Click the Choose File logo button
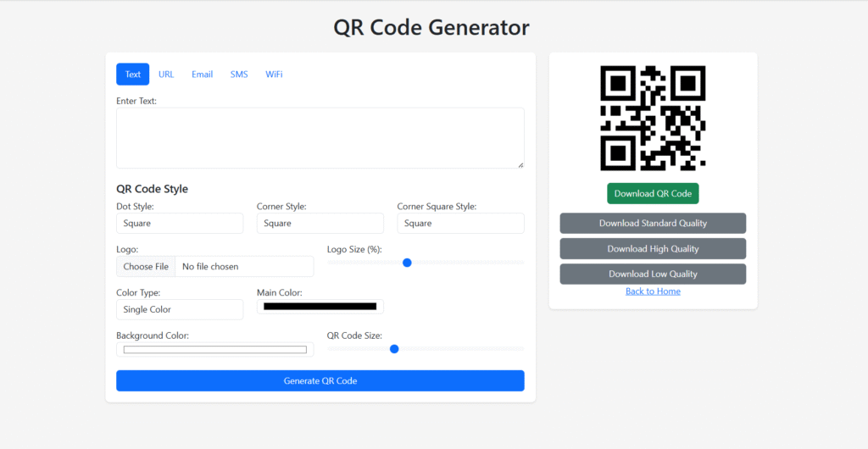The height and width of the screenshot is (449, 868). click(146, 267)
